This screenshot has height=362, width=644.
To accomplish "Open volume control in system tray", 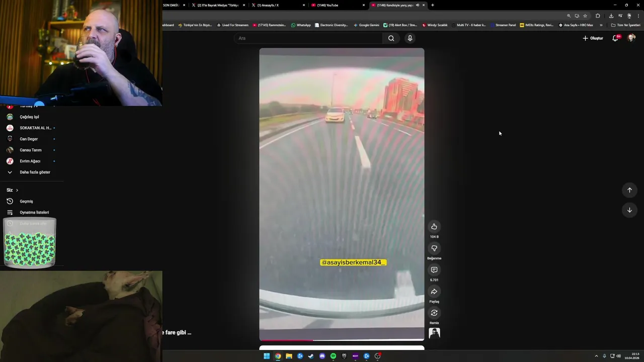I will coord(618,356).
